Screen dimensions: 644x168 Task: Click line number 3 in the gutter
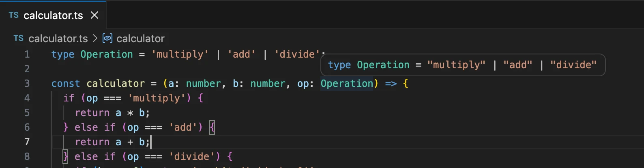click(x=27, y=84)
